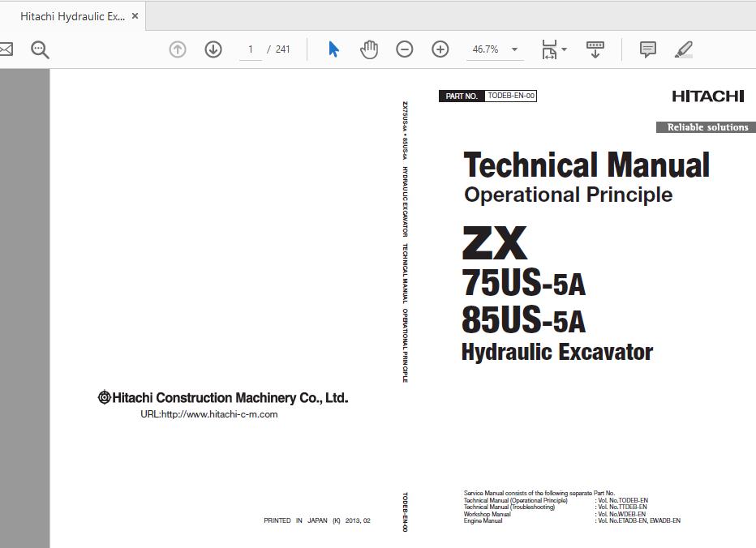Click 'Service Manual consists of' sentence
This screenshot has height=548, width=756.
pyautogui.click(x=539, y=493)
